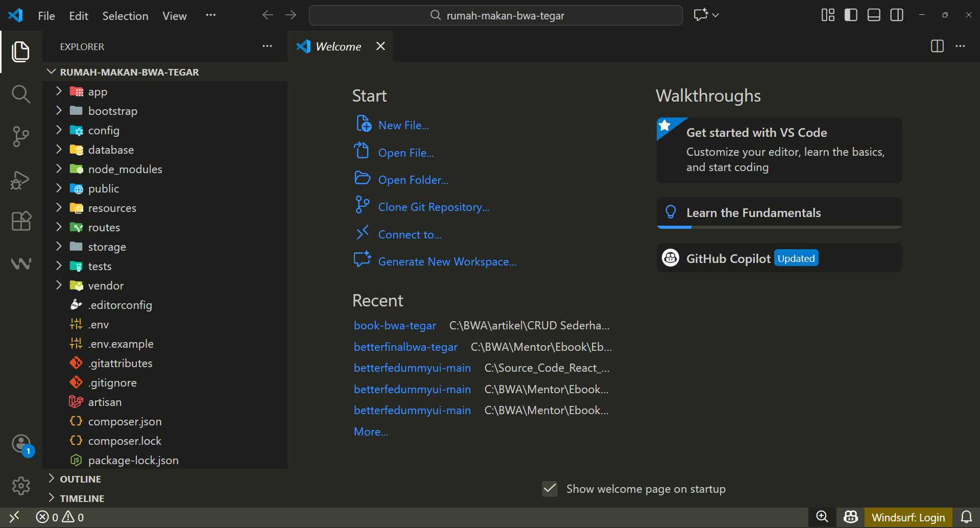This screenshot has height=528, width=980.
Task: Open the Search view in activity bar
Action: (20, 94)
